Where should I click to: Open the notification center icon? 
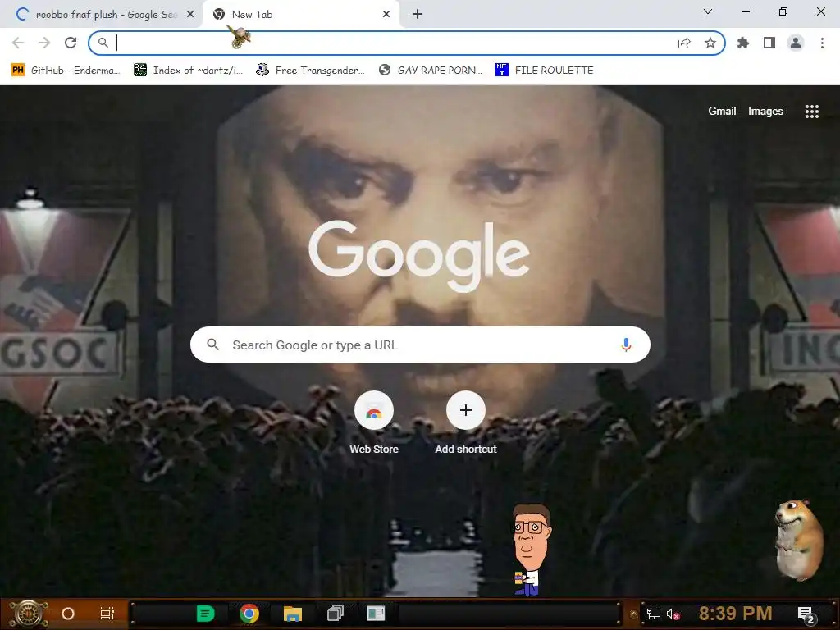pos(806,614)
